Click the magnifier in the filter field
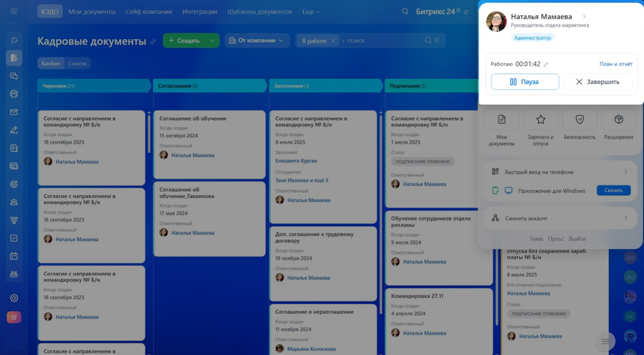This screenshot has height=355, width=644. (x=428, y=41)
